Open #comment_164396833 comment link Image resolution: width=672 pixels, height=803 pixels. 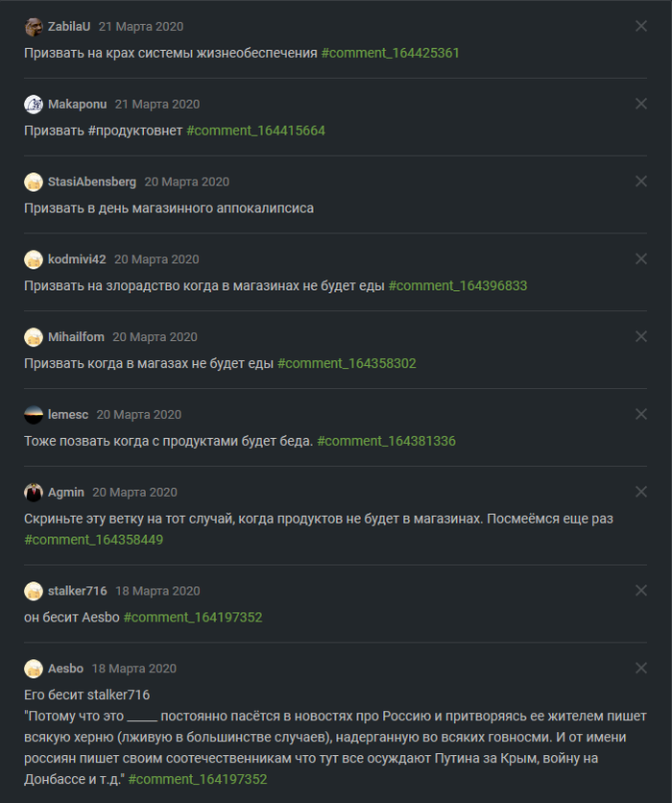(457, 285)
